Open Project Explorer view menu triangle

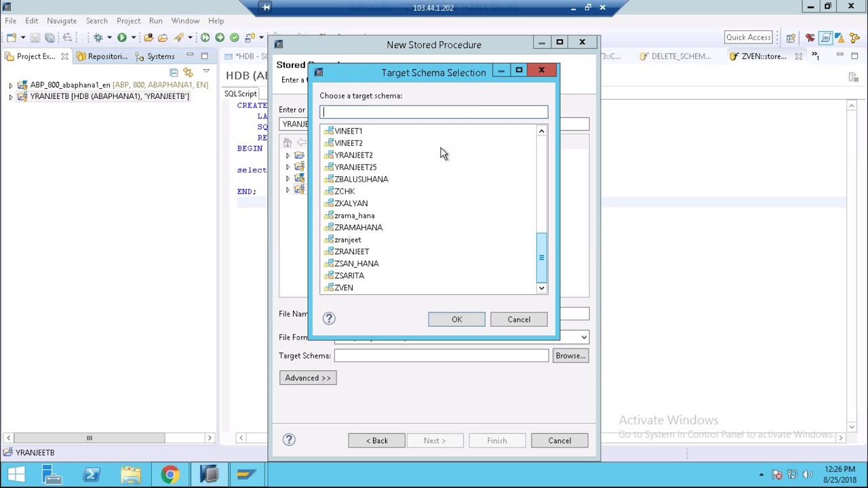click(206, 71)
